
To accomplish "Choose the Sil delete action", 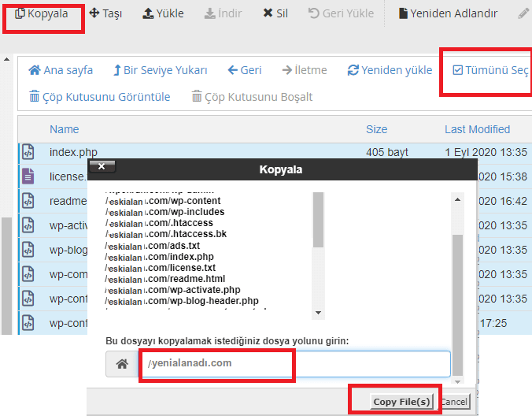I will click(x=275, y=13).
